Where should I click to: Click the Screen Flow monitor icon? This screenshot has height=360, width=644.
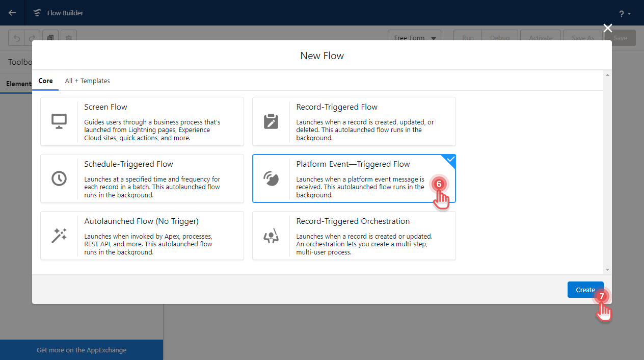pyautogui.click(x=59, y=121)
